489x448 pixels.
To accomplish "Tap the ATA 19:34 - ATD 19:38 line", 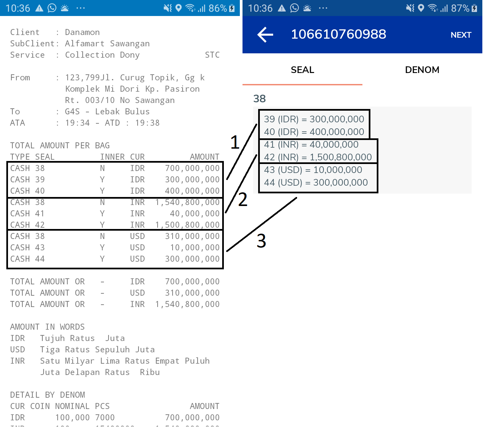I will pyautogui.click(x=85, y=123).
